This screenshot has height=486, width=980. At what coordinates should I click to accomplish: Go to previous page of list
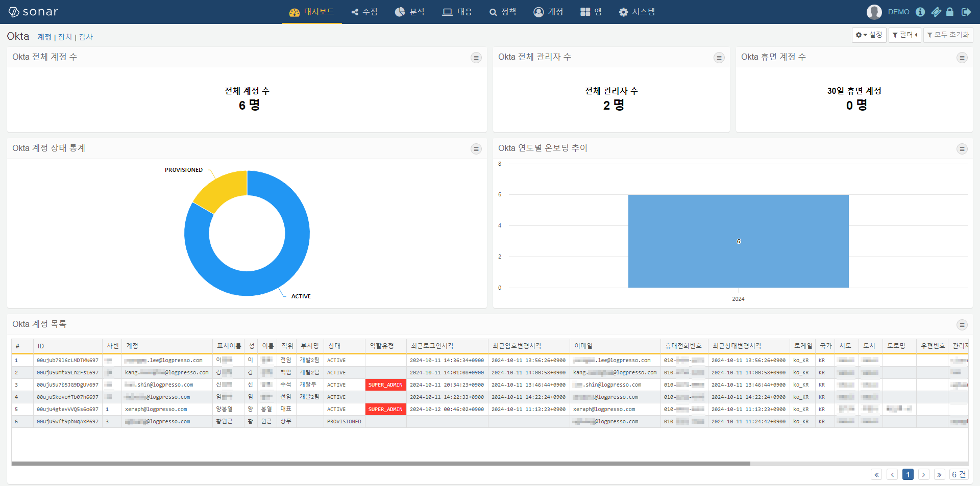coord(892,474)
